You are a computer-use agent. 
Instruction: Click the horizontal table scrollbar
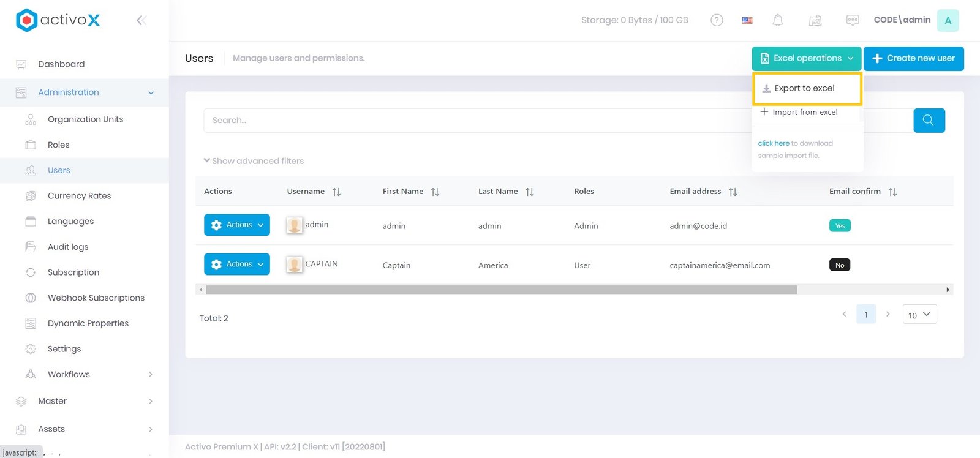click(501, 290)
